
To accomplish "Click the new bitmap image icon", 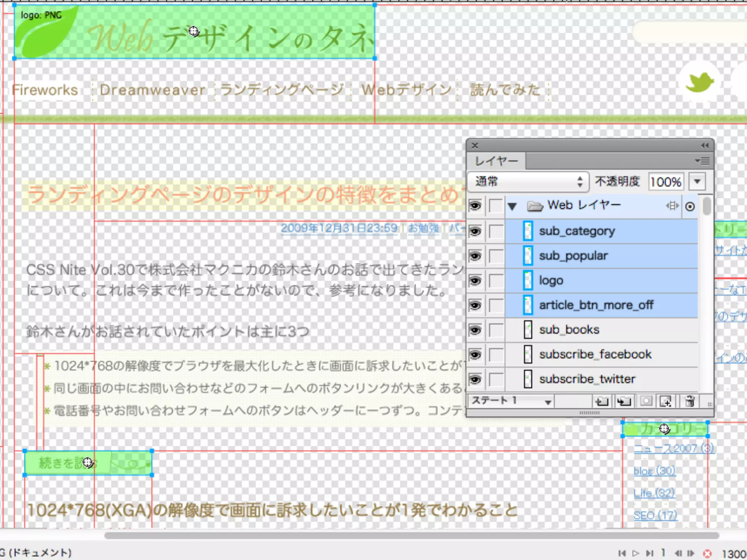I will point(666,402).
